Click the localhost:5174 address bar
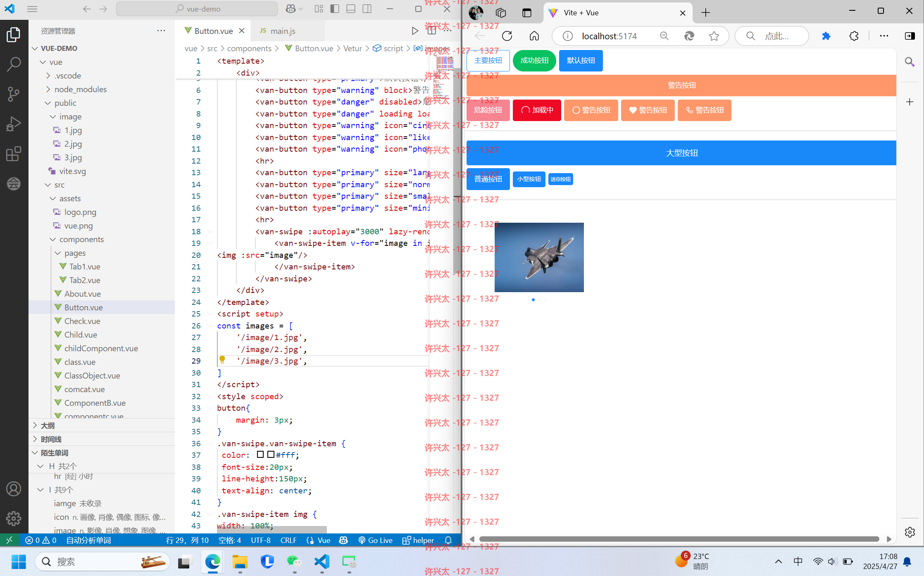The image size is (924, 576). tap(609, 36)
